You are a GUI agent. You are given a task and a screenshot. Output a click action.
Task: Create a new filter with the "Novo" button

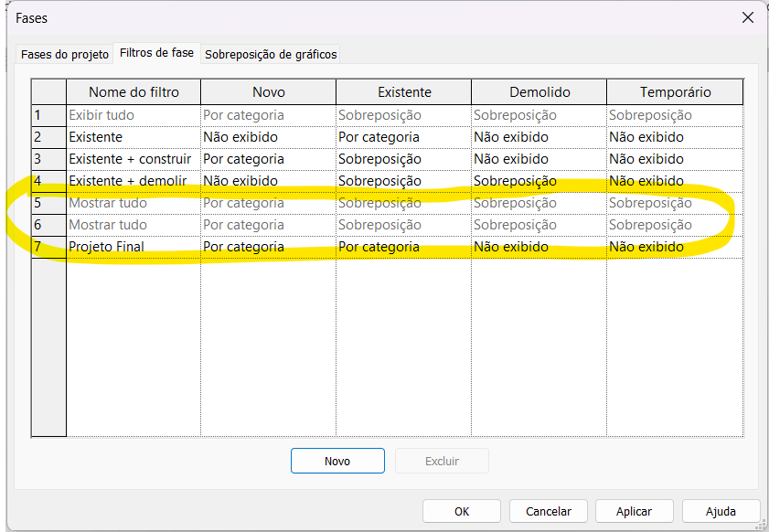point(337,461)
